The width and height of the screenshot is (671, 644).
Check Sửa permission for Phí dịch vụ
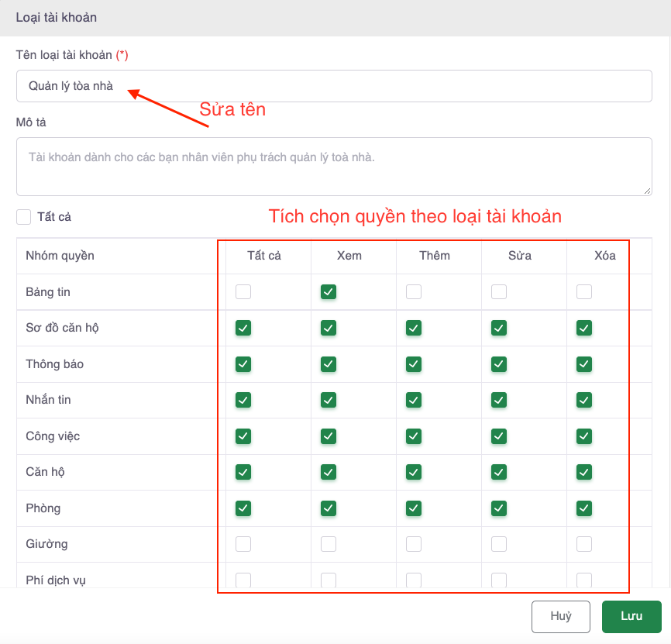coord(499,580)
